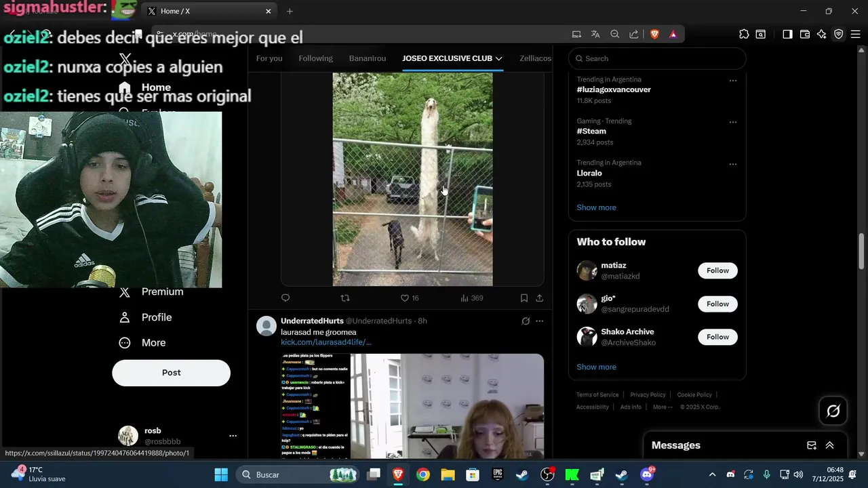Open Brave VPN shield icon
The height and width of the screenshot is (488, 868).
(839, 34)
